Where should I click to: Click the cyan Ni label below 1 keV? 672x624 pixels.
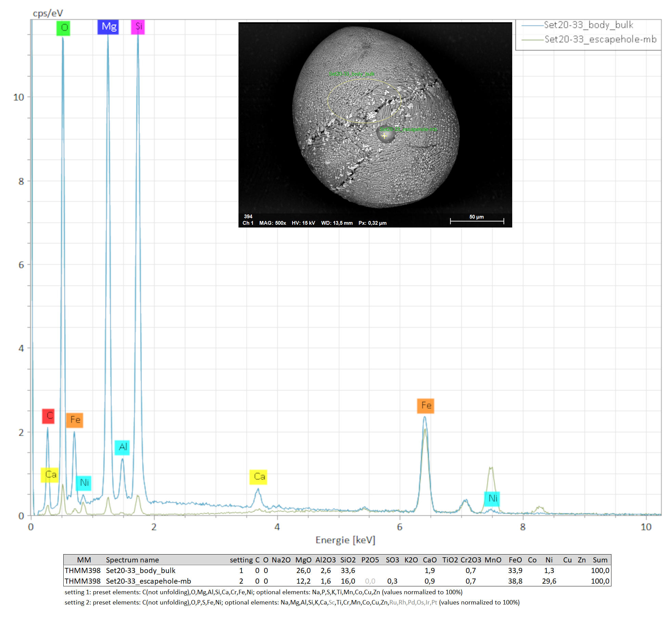click(x=83, y=483)
